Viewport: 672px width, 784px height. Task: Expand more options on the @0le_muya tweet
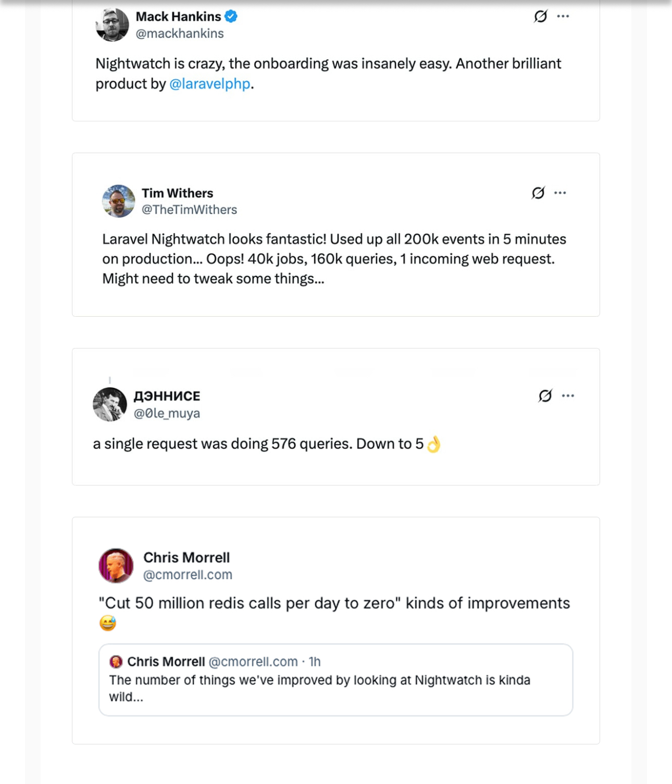pos(568,396)
